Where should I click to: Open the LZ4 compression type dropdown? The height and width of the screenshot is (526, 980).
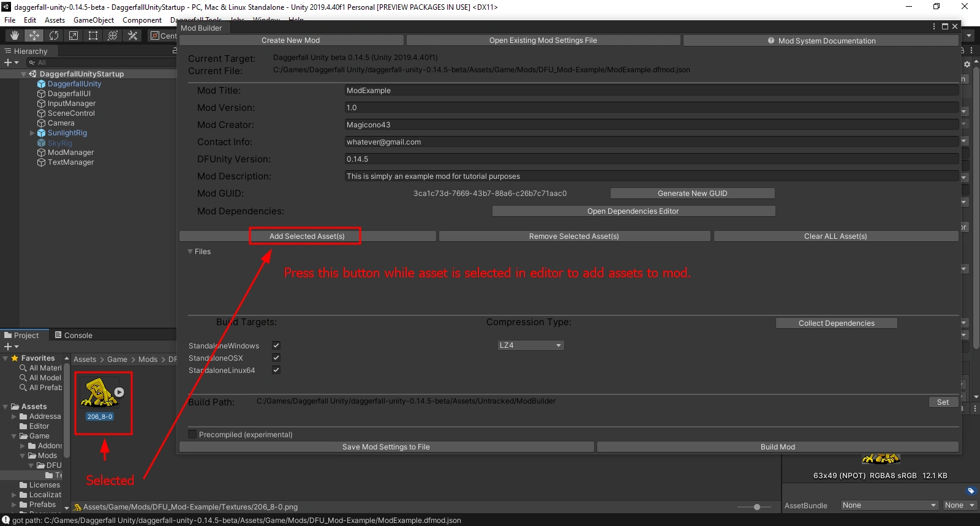[530, 345]
